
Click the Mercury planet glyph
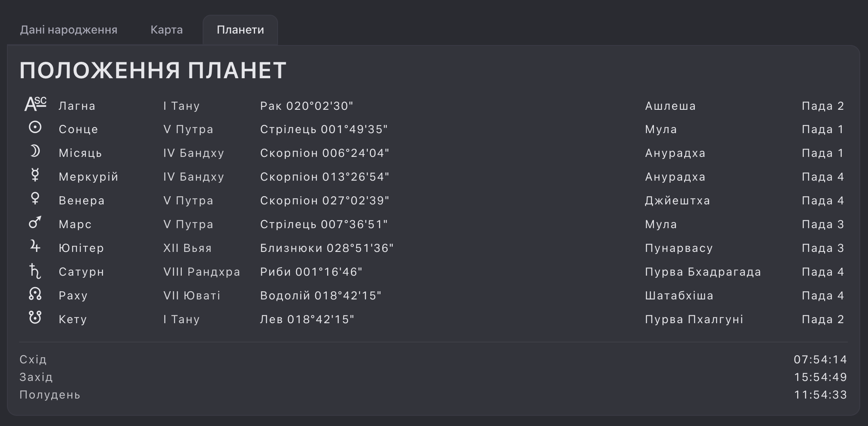point(35,175)
